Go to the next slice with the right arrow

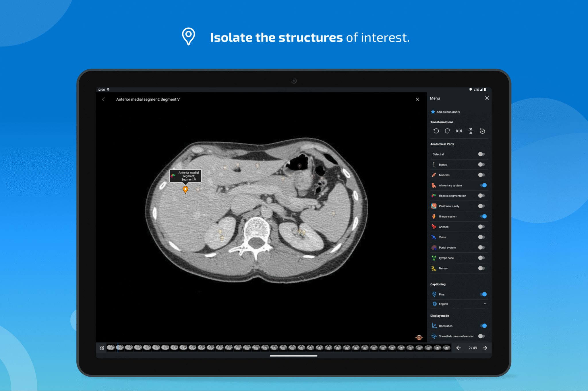click(x=485, y=348)
